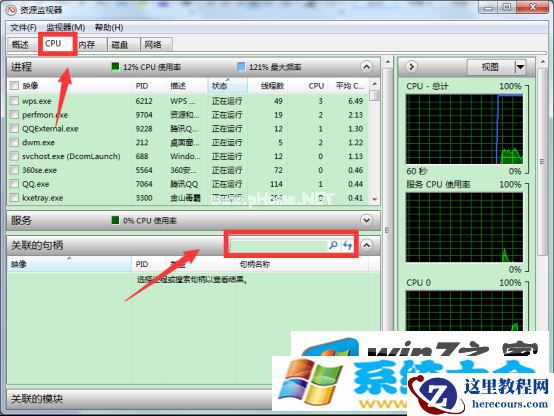The width and height of the screenshot is (554, 416).
Task: Tick the checkbox for wps.exe
Action: point(14,101)
